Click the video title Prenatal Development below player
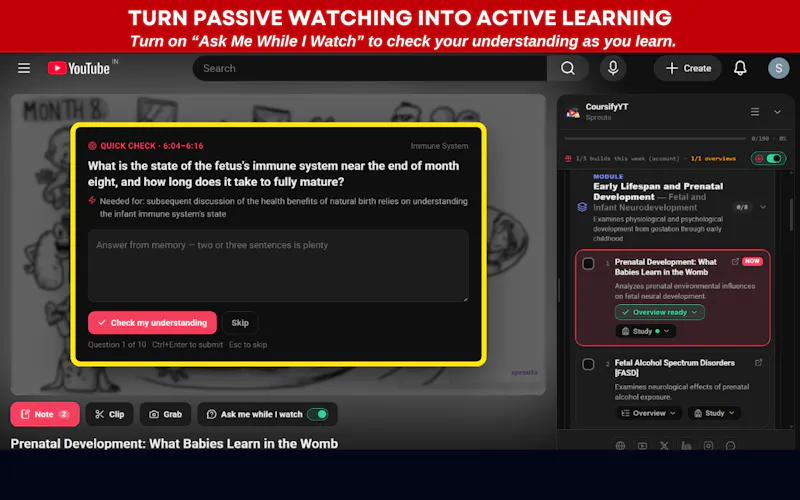The width and height of the screenshot is (800, 500). coord(174,443)
